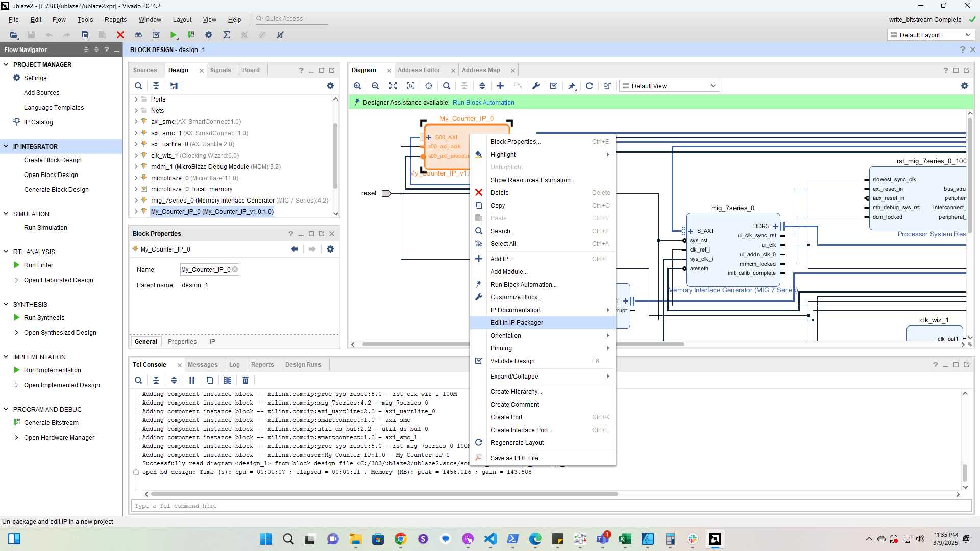
Task: Collapse the SIMULATION section in Flow Navigator
Action: (6, 214)
